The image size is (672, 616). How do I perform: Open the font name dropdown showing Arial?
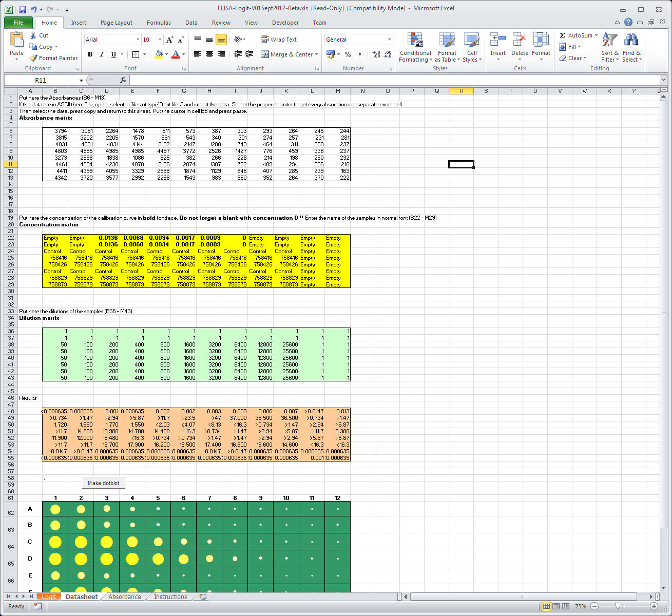tap(138, 40)
